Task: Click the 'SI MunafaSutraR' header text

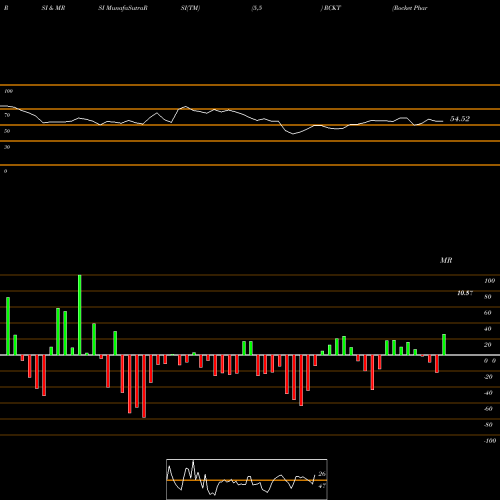Action: point(123,8)
